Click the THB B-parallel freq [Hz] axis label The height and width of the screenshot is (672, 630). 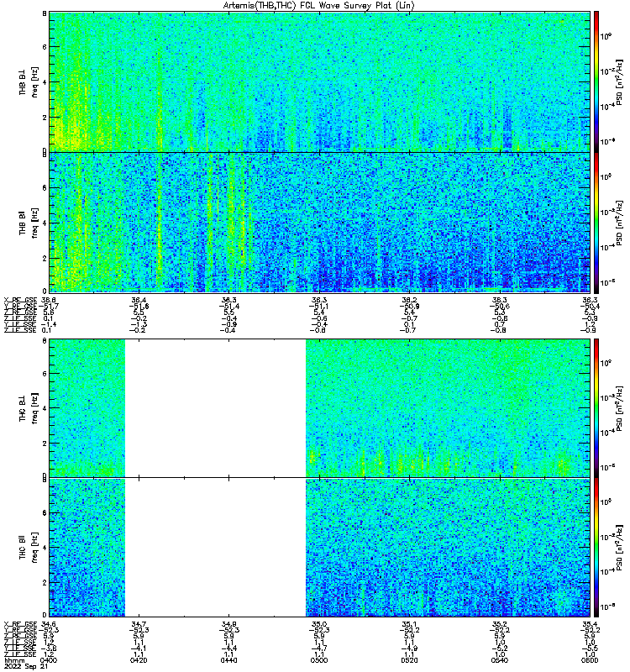coord(35,223)
